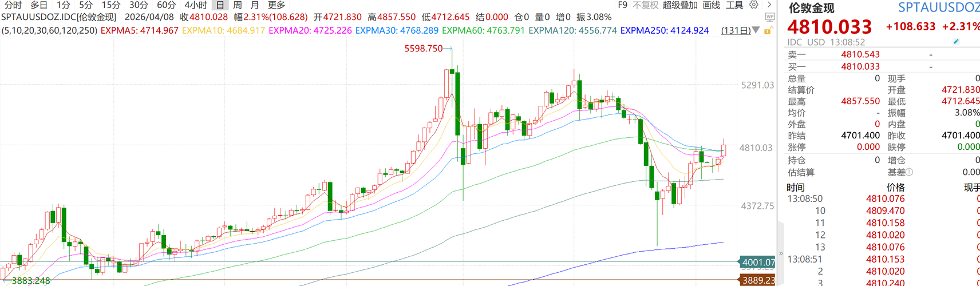Open the 131日 range dropdown arrow
The image size is (980, 286).
coord(756,30)
